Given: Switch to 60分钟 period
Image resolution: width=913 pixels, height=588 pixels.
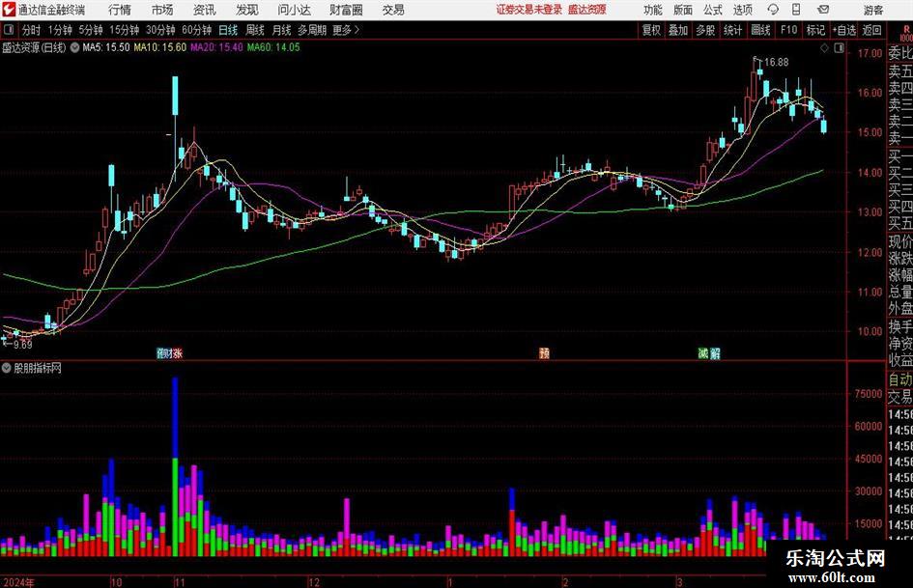Looking at the screenshot, I should [196, 30].
